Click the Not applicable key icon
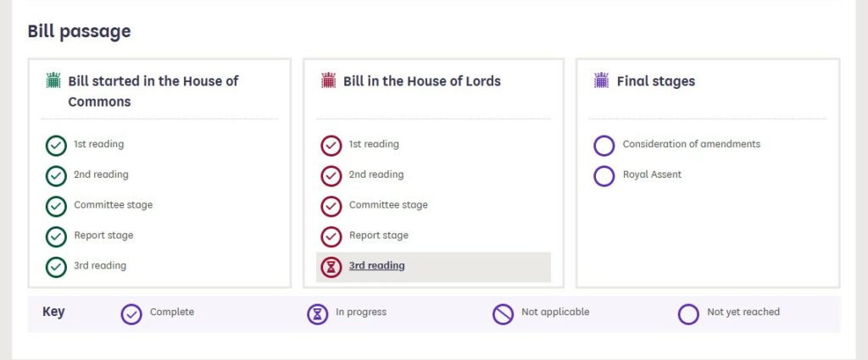868x360 pixels. point(504,314)
